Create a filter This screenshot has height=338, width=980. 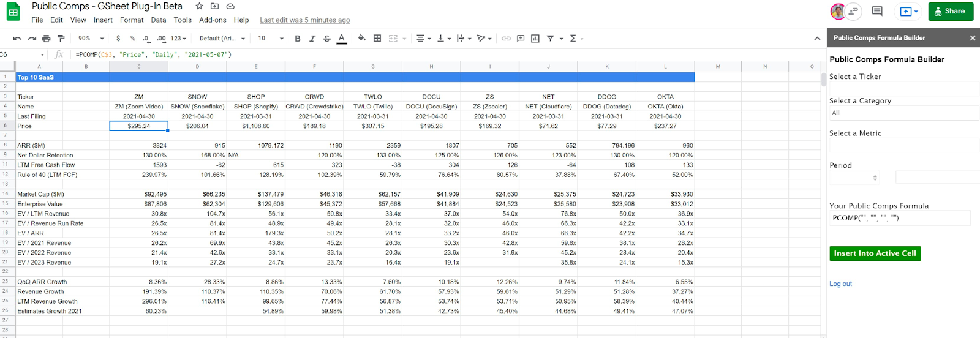click(550, 39)
